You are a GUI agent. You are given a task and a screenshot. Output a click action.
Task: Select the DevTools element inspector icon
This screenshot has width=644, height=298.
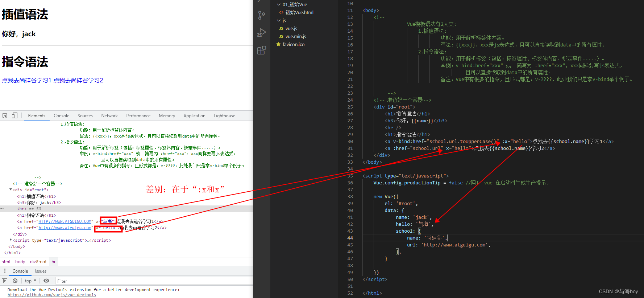pos(5,115)
